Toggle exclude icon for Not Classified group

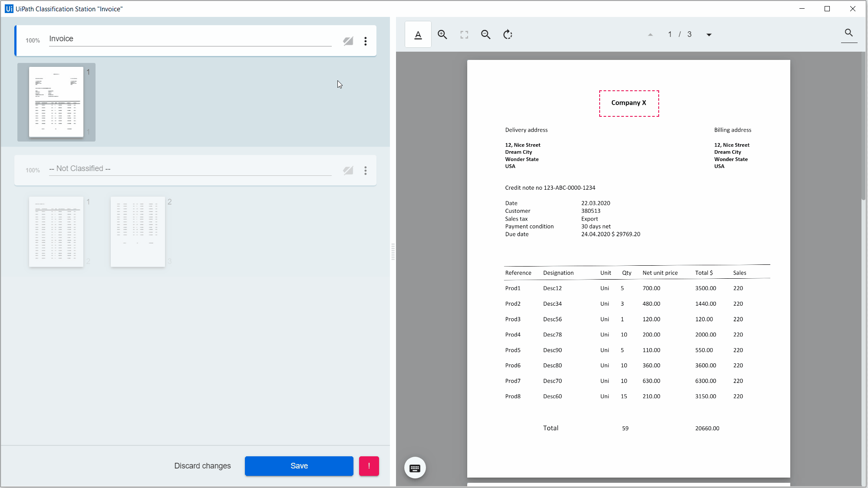[348, 171]
